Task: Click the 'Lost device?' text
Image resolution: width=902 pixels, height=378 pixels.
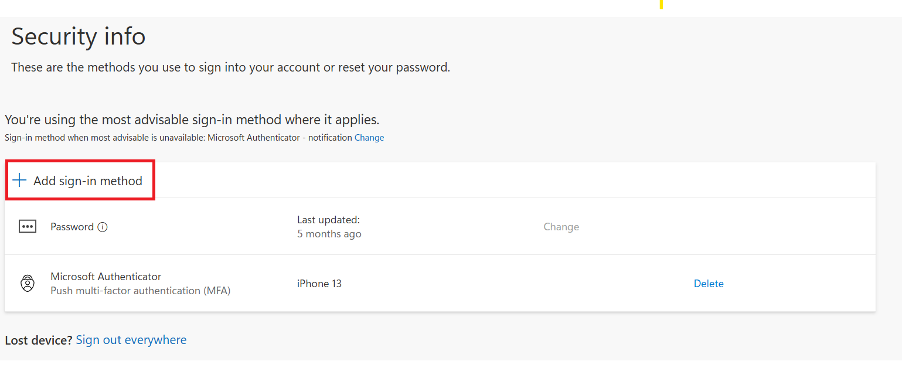Action: coord(39,340)
